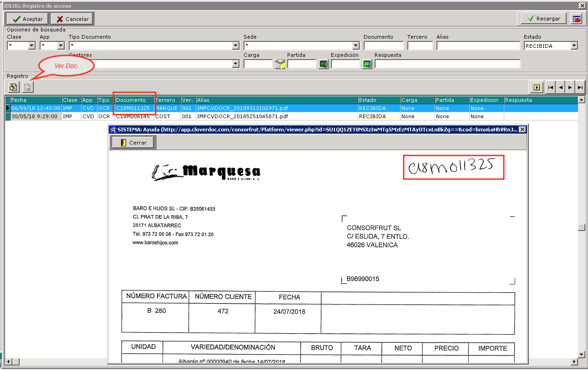This screenshot has height=370, width=588.
Task: Move to the next record arrow
Action: pos(570,87)
